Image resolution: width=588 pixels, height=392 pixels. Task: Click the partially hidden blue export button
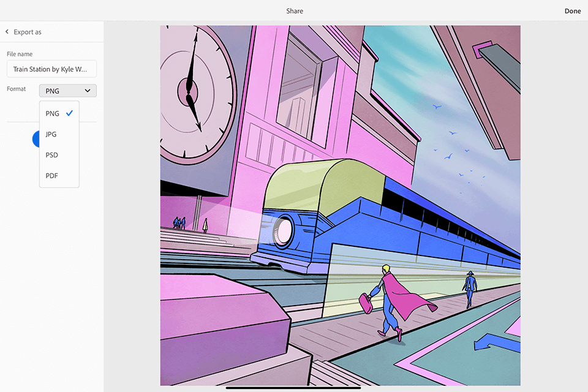pos(35,139)
